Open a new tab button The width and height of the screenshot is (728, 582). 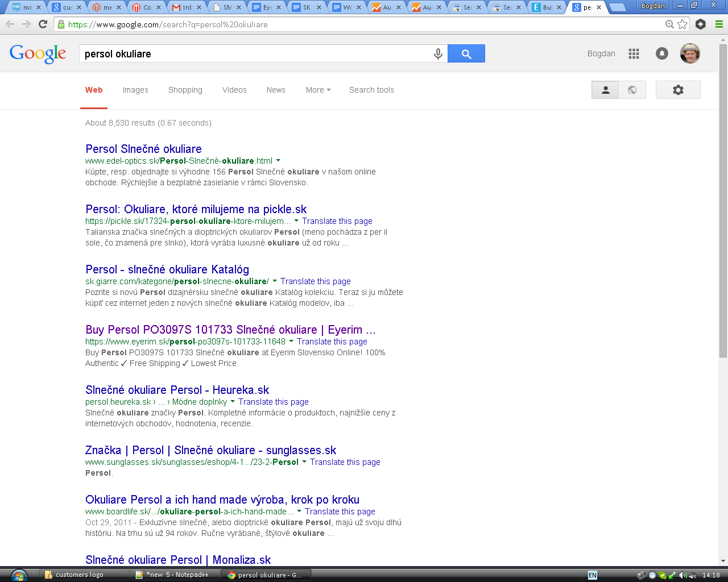pyautogui.click(x=617, y=7)
